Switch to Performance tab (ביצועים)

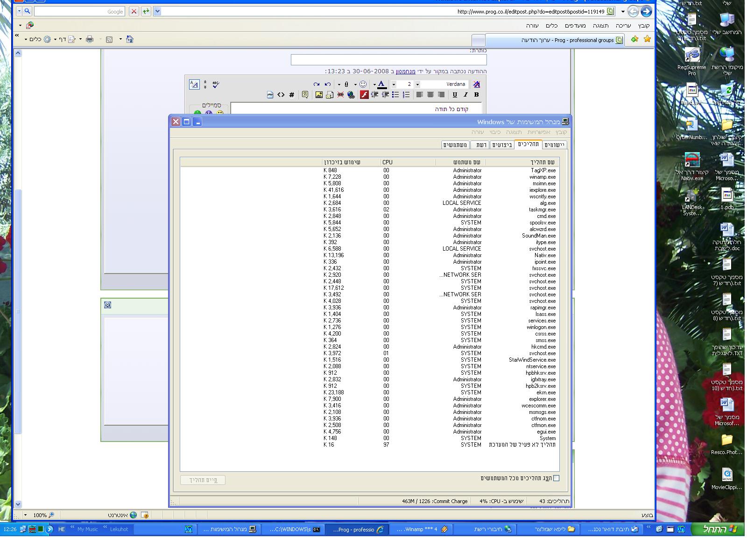502,145
